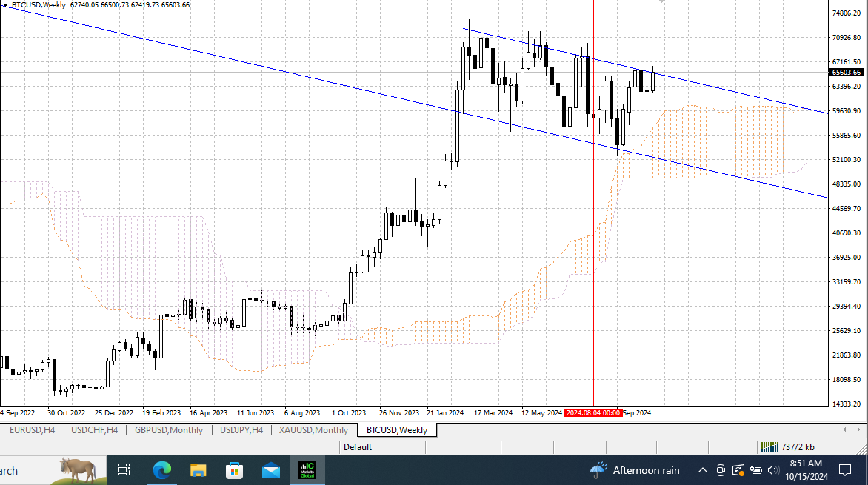Select the GBPUSD,Monthly chart tab
Image resolution: width=868 pixels, height=485 pixels.
point(169,430)
